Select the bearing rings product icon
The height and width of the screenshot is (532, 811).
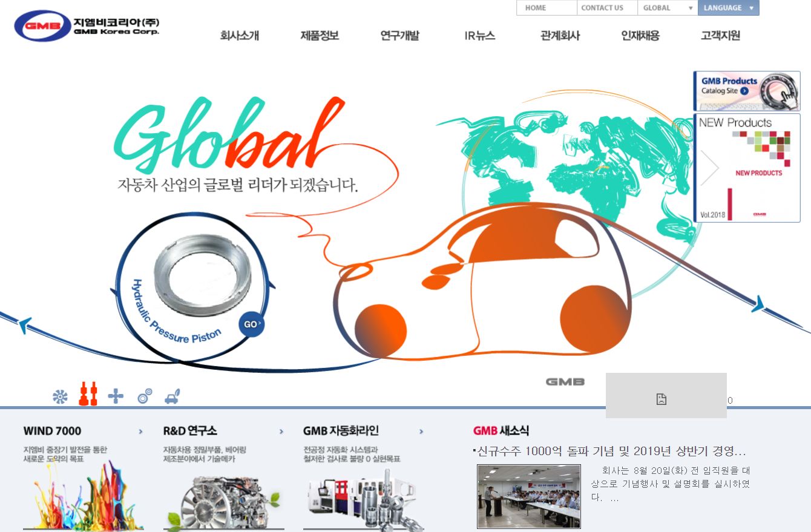tap(145, 396)
